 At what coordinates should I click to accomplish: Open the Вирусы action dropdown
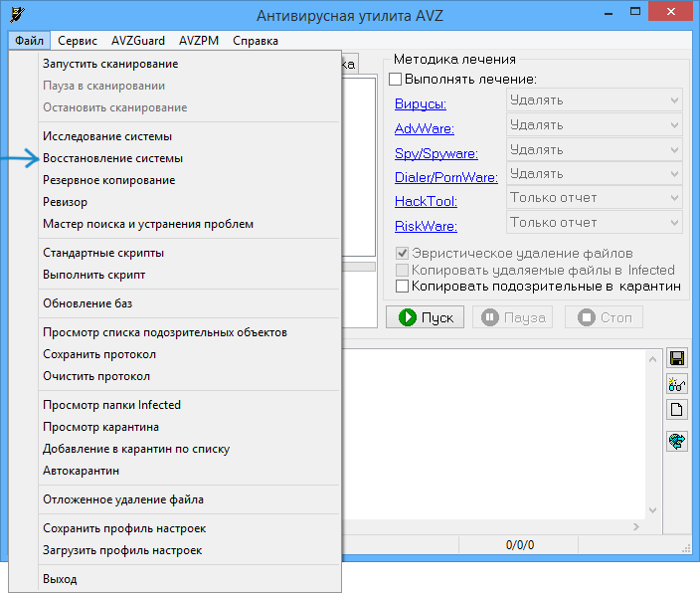click(594, 100)
